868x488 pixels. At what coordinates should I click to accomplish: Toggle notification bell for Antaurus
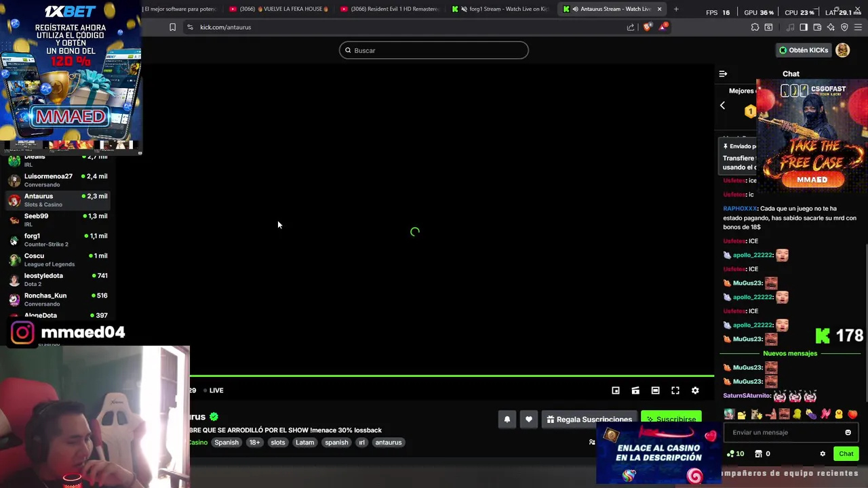pyautogui.click(x=507, y=420)
